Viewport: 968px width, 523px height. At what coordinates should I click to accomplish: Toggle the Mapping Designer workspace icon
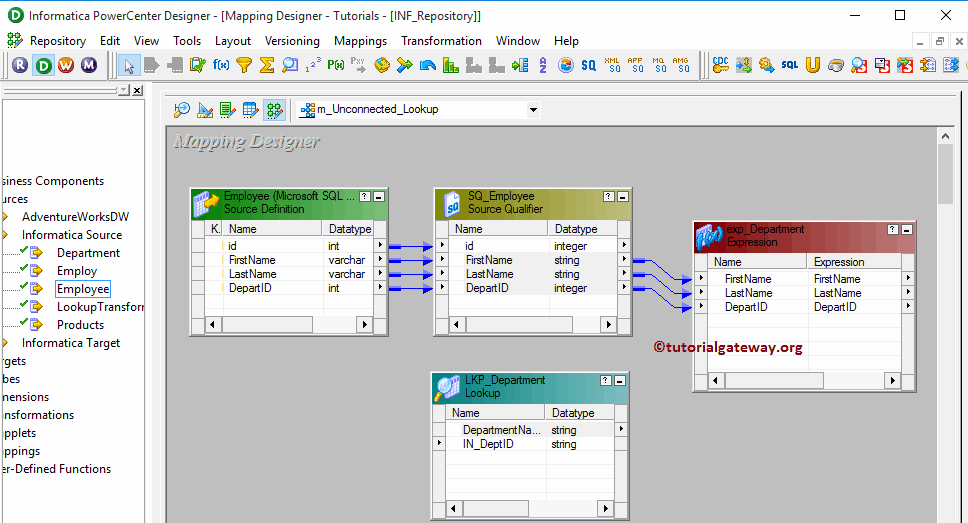click(x=274, y=110)
